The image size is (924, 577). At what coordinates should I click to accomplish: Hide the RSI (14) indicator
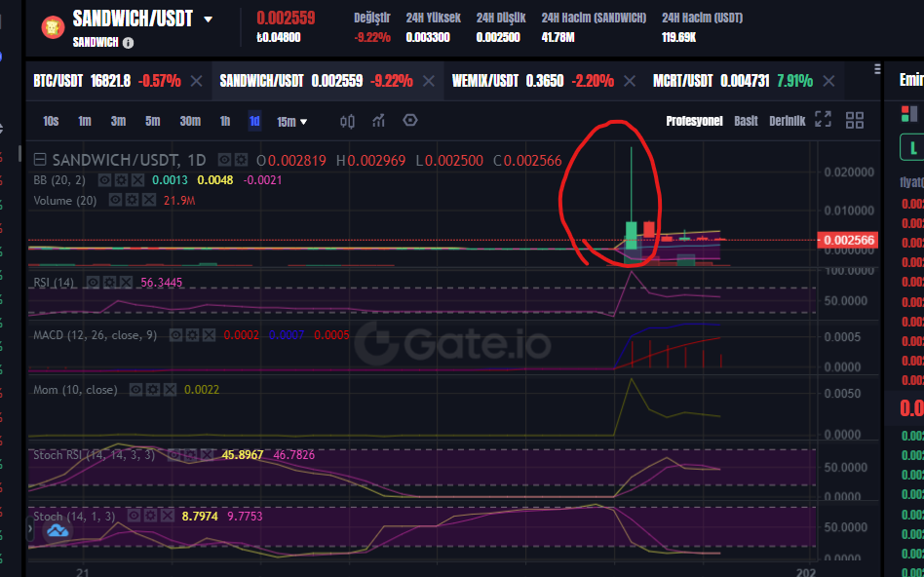tap(94, 283)
